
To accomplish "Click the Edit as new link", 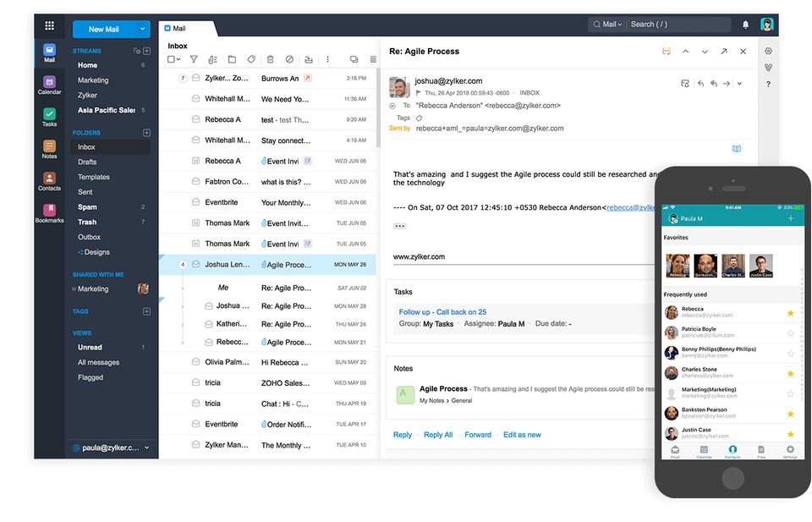I will pyautogui.click(x=522, y=435).
